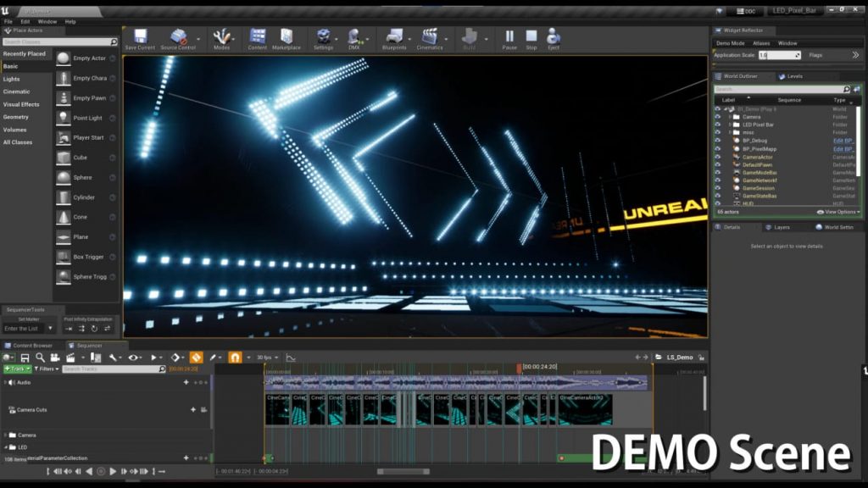Toggle visibility of CameraActor in World Outliner
Viewport: 868px width, 488px height.
click(x=718, y=157)
